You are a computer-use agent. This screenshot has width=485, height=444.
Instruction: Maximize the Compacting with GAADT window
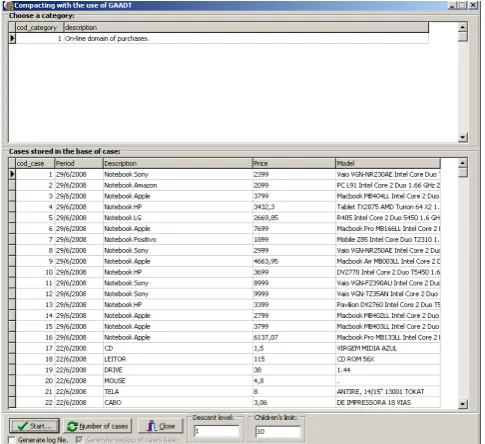click(462, 5)
